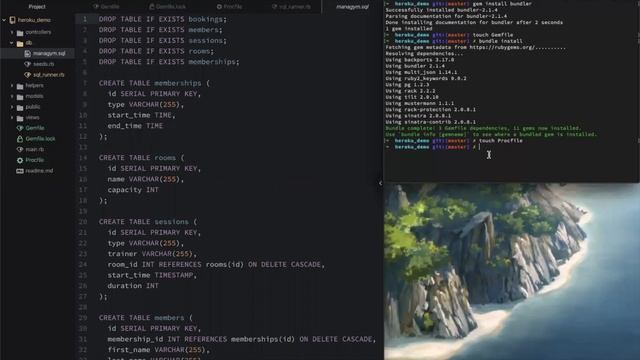
Task: Click the seeds.rb ruby file icon
Action: tap(28, 64)
